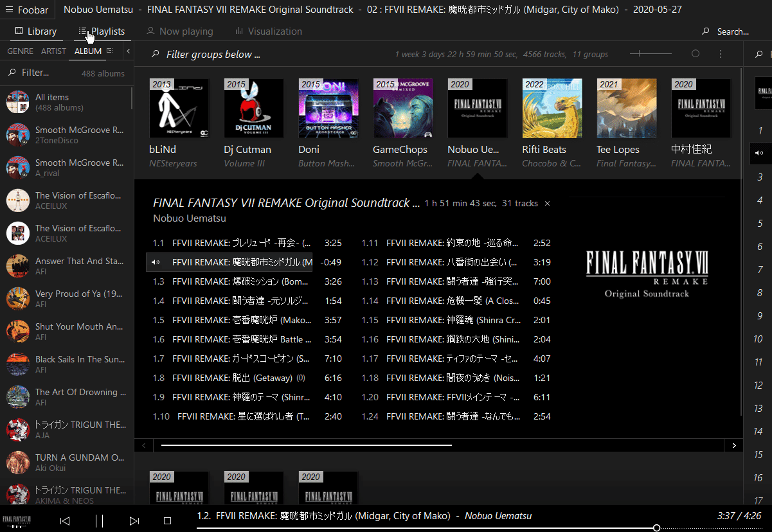Click the right chevron below the track list
This screenshot has height=532, width=772.
[x=733, y=445]
